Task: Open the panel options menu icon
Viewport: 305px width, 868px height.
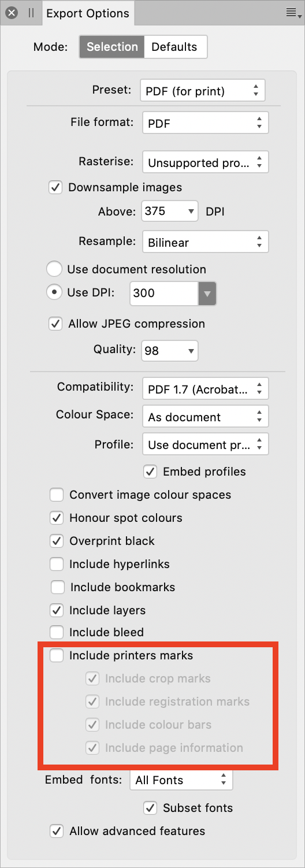Action: coord(293,13)
